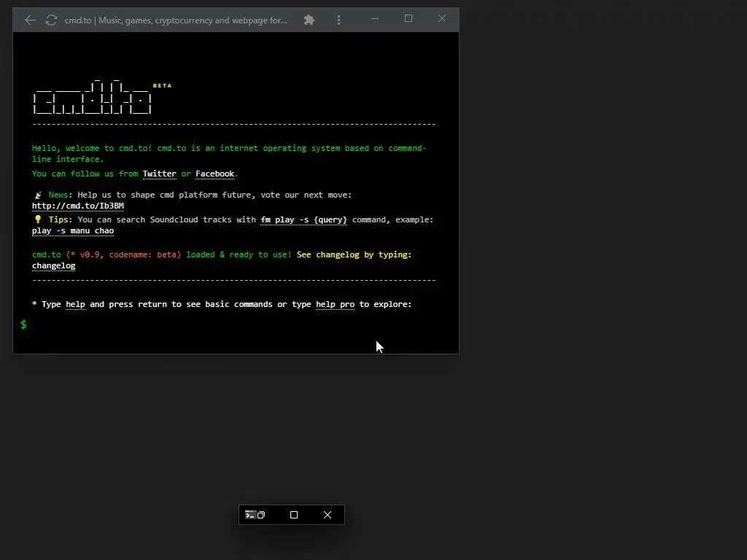Open the Twitter link
747x560 pixels.
pyautogui.click(x=160, y=174)
